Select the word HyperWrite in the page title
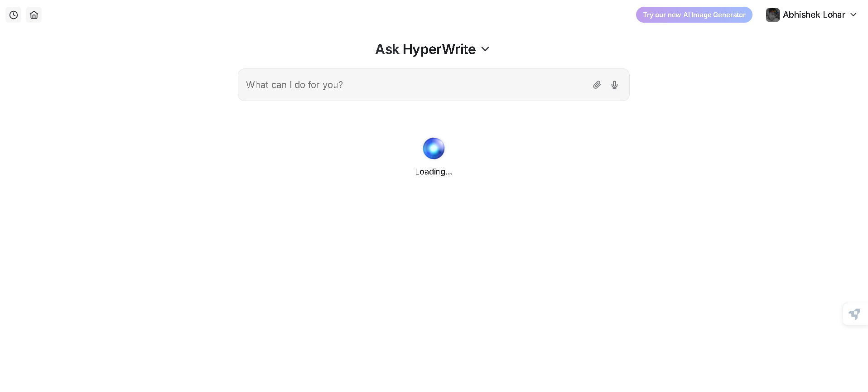Image resolution: width=868 pixels, height=392 pixels. (439, 49)
